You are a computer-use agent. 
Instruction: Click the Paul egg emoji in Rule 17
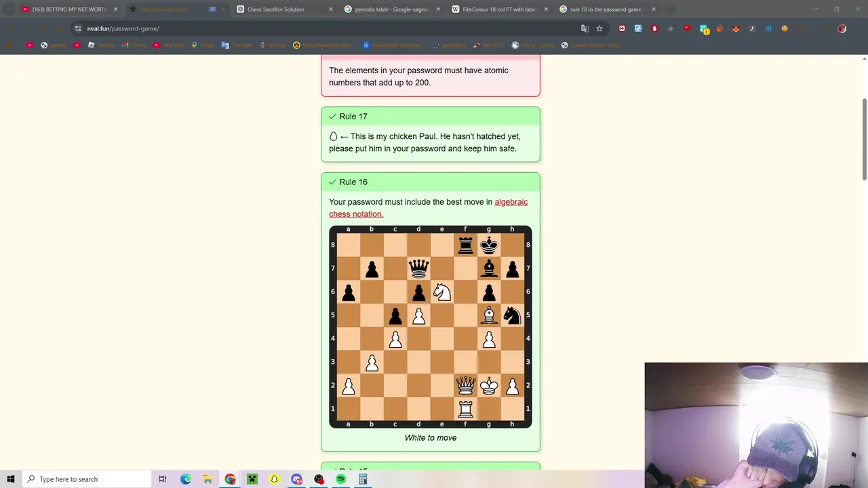point(333,136)
